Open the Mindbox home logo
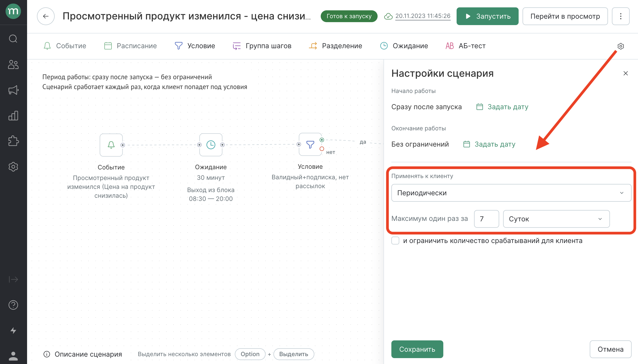 (13, 12)
